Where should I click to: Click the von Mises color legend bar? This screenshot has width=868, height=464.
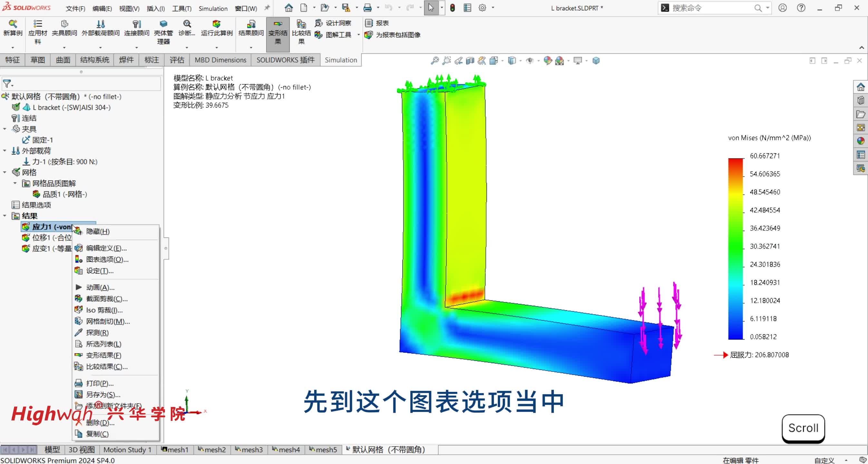coord(735,249)
